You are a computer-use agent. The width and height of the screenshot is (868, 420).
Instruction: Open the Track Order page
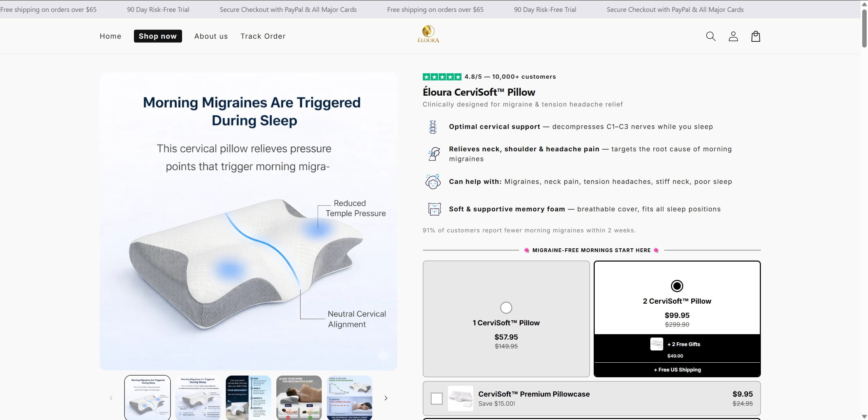[x=263, y=36]
